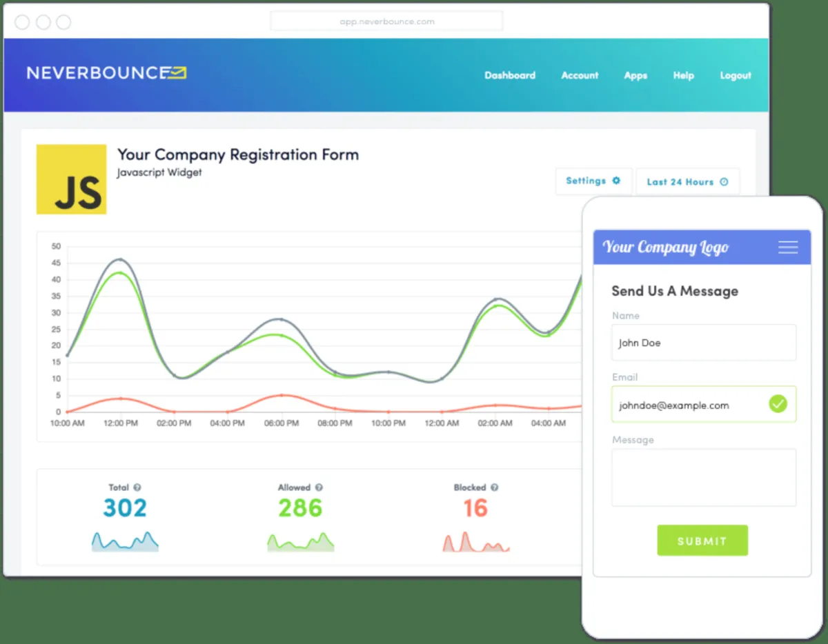Click the browser address bar app.neverbounce.com
Screen dimensions: 828x644
tap(386, 21)
